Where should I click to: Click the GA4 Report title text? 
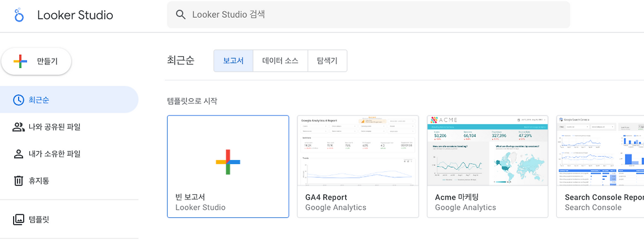tap(326, 197)
